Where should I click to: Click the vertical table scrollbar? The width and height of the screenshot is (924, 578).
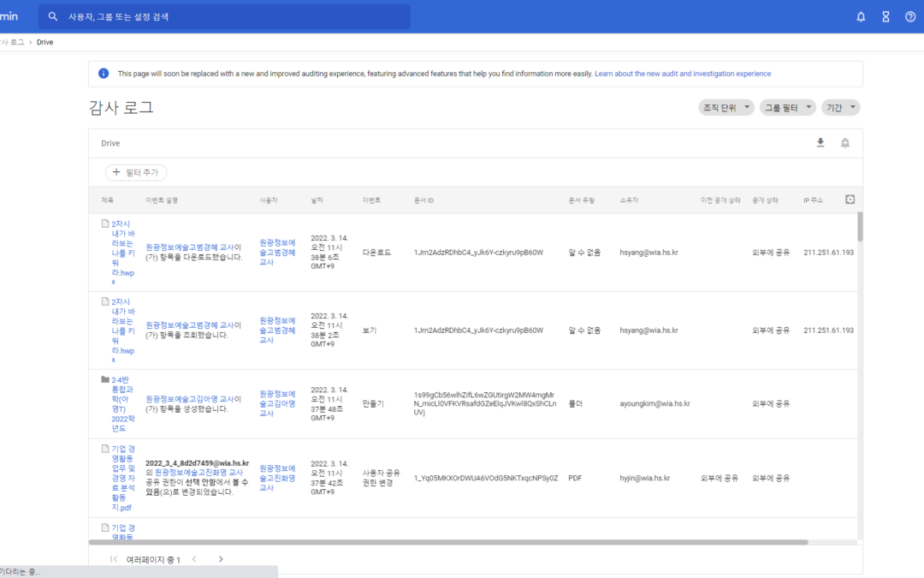click(860, 227)
